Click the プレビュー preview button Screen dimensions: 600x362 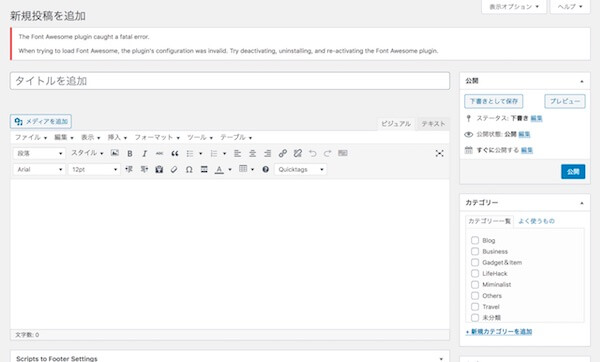565,101
